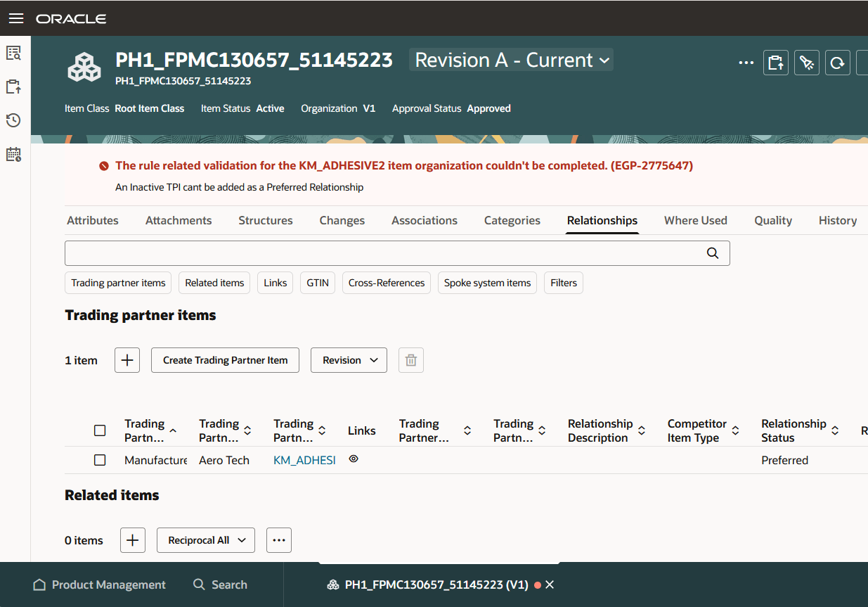Sort by first Trading Partn... column
Screen dimensions: 868x607
coord(173,430)
